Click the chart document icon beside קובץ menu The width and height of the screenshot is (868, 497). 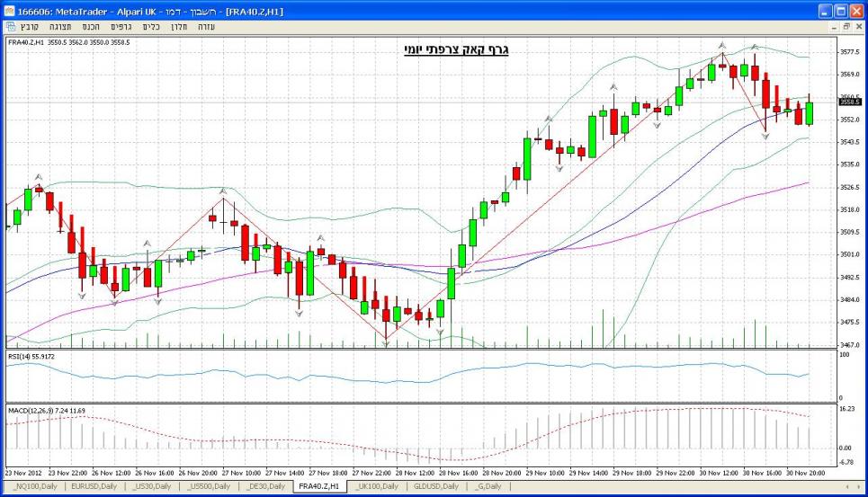point(10,27)
